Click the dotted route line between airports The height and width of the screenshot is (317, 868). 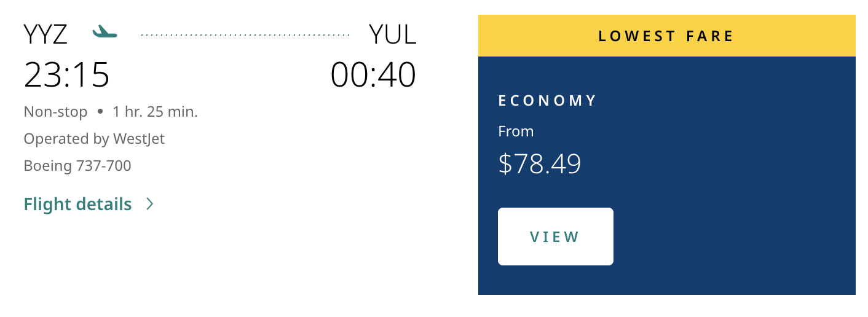click(x=245, y=35)
